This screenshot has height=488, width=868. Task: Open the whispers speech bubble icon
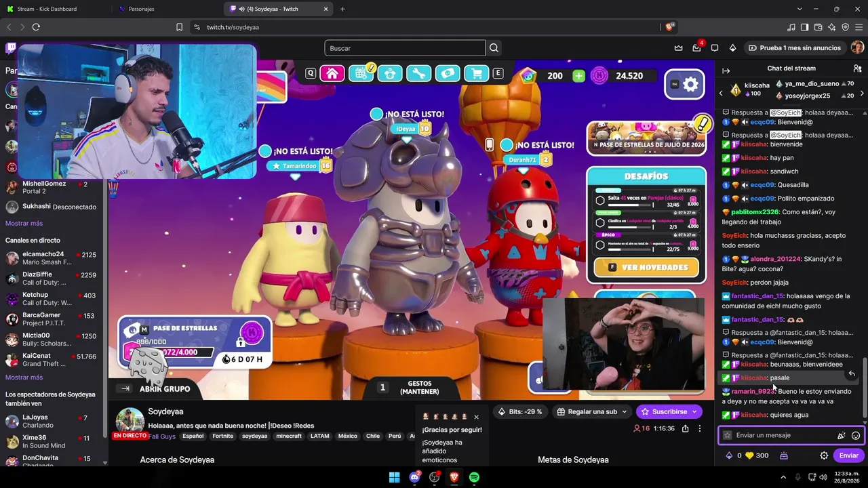coord(715,48)
